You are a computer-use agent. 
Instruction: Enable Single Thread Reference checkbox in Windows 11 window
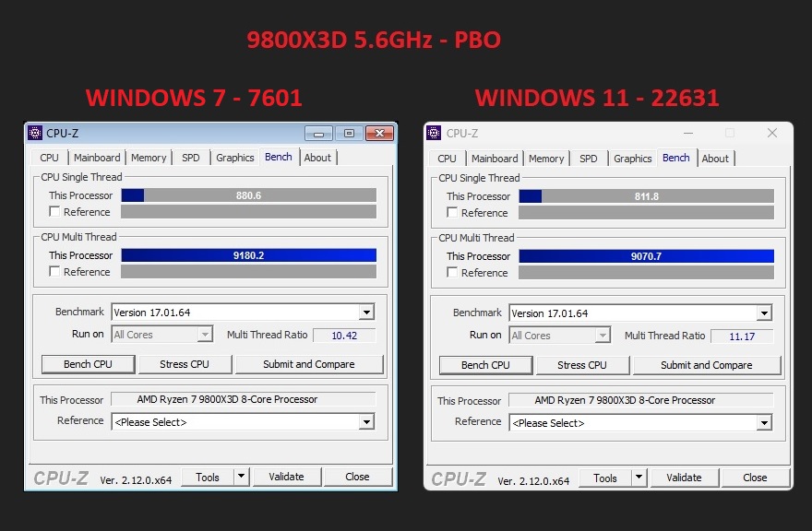click(452, 212)
